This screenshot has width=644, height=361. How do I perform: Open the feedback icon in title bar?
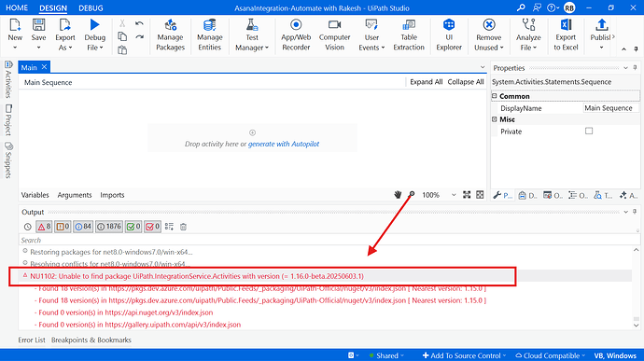coord(537,7)
